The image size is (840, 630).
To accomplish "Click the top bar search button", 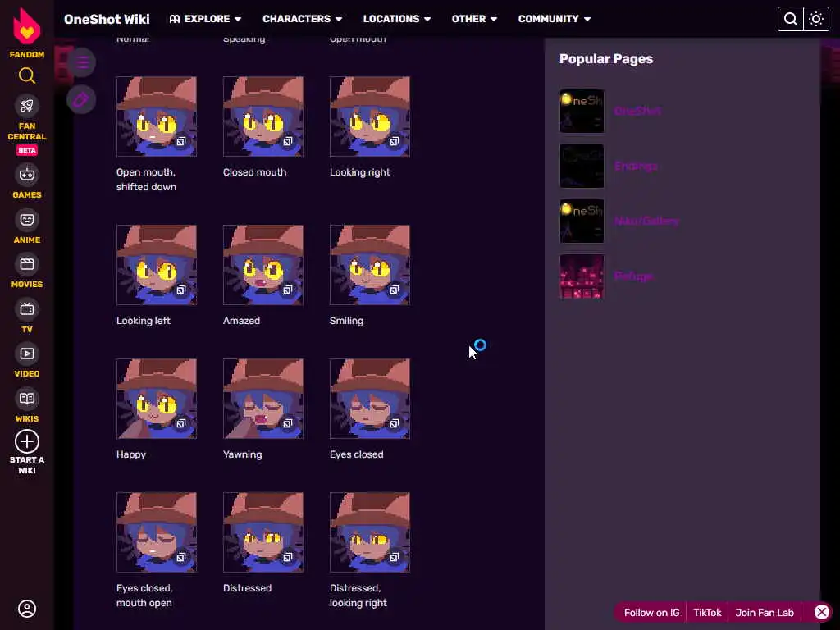I will pos(790,19).
